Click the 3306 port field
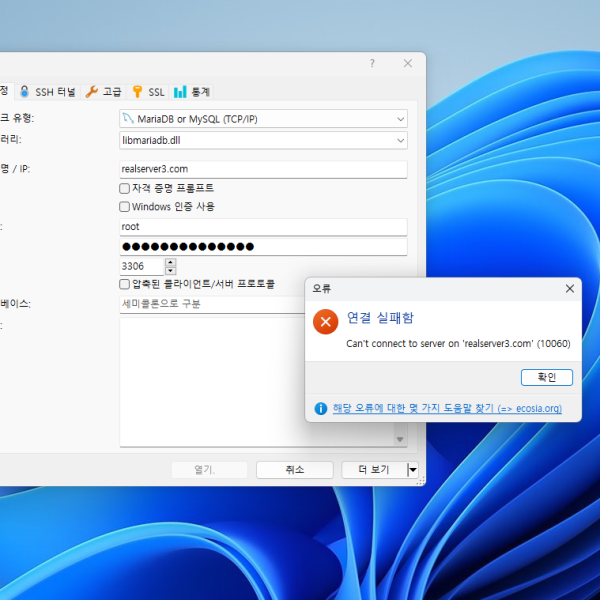 click(142, 266)
